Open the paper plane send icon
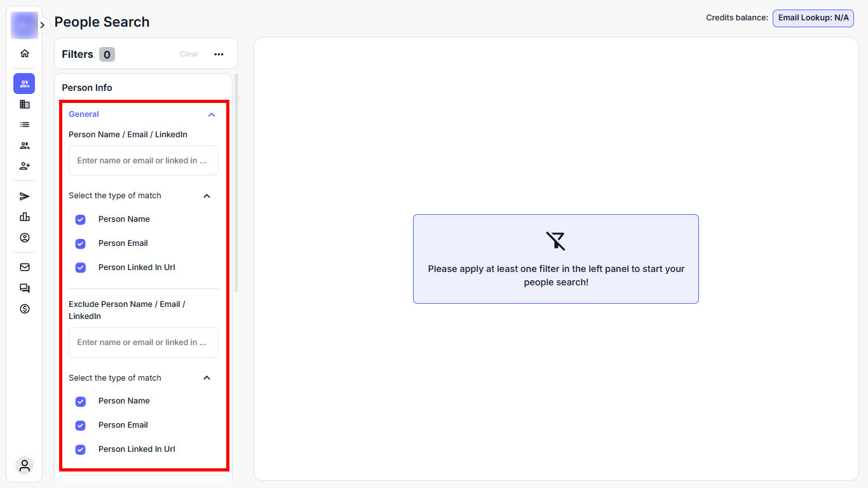The width and height of the screenshot is (868, 488). pos(25,196)
